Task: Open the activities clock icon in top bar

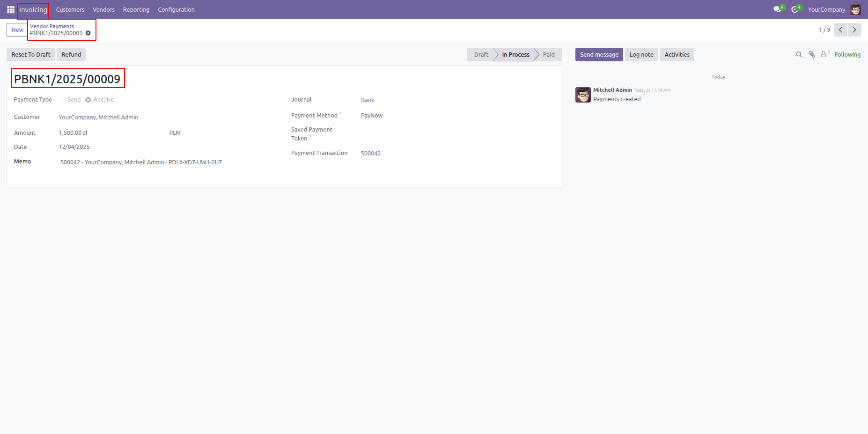Action: point(795,9)
